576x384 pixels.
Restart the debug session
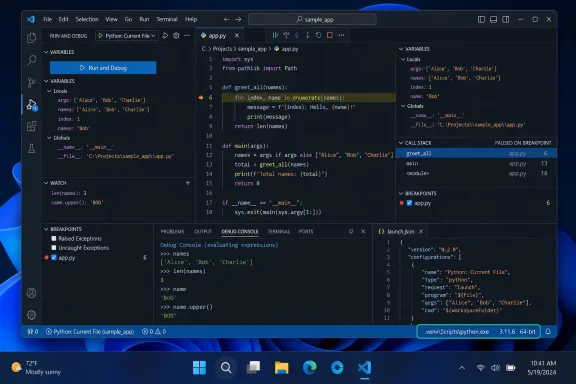pyautogui.click(x=318, y=35)
